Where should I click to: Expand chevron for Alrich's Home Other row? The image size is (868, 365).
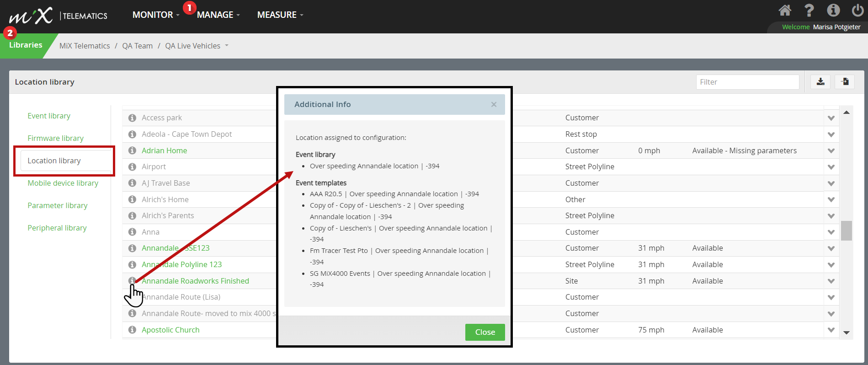[831, 199]
